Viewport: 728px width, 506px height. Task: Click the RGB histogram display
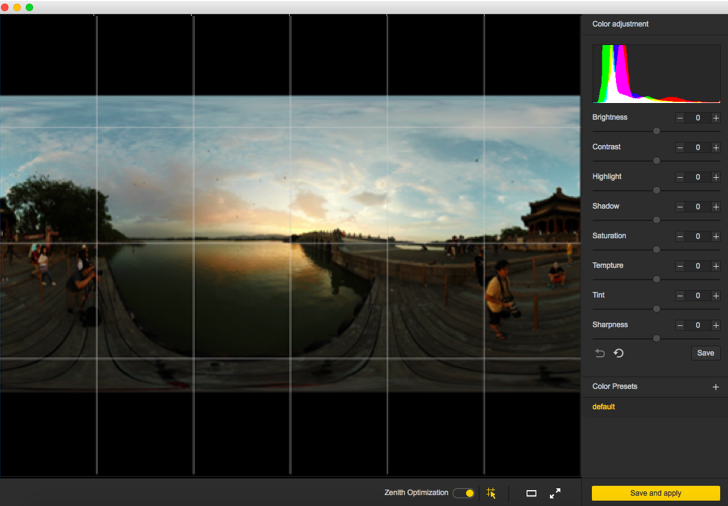tap(656, 74)
